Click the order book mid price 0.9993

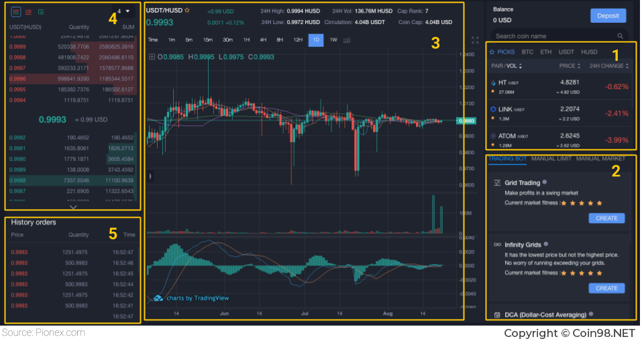[52, 120]
